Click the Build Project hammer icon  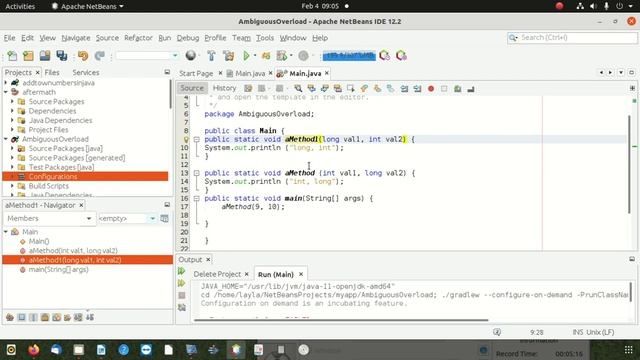tap(211, 56)
